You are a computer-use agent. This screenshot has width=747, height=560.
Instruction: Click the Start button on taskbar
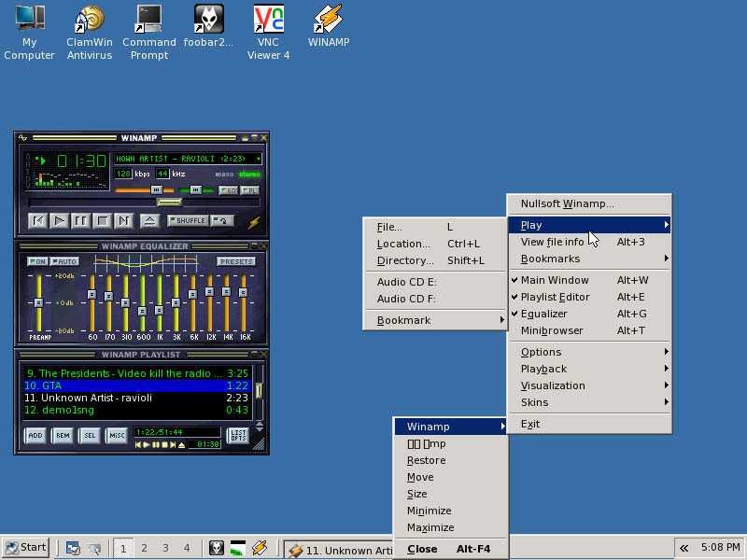pos(27,548)
